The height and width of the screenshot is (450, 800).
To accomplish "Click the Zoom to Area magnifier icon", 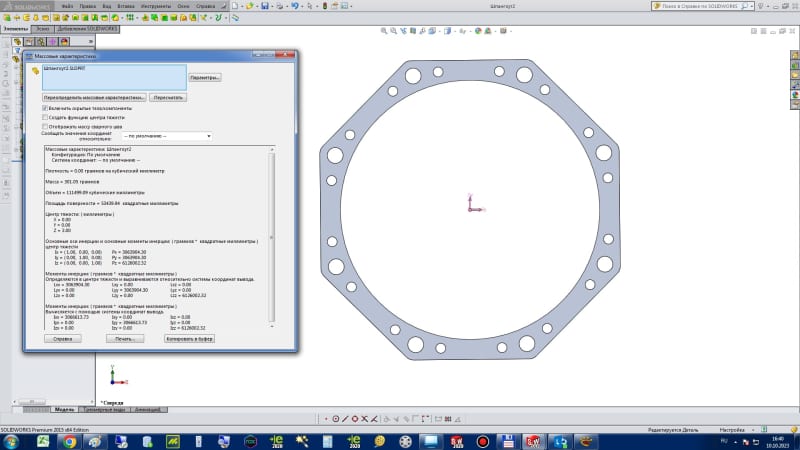I will 393,31.
